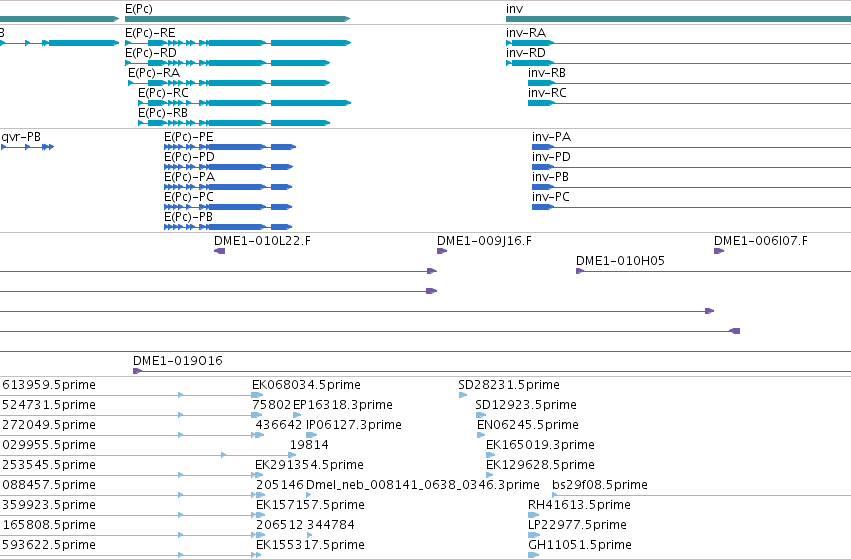Click the 524731.5prime EST label
The width and height of the screenshot is (851, 560).
tap(49, 405)
